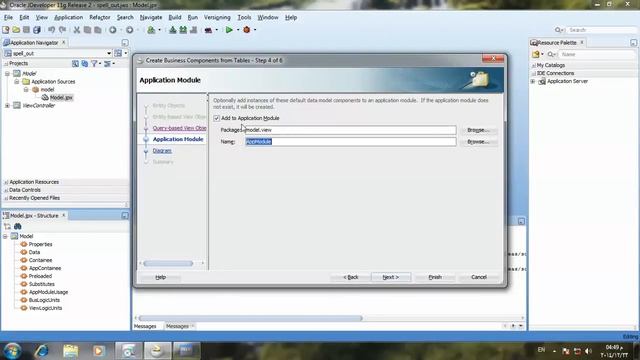This screenshot has height=360, width=640.
Task: Collapse the Model node in Structure panel
Action: (x=5, y=236)
